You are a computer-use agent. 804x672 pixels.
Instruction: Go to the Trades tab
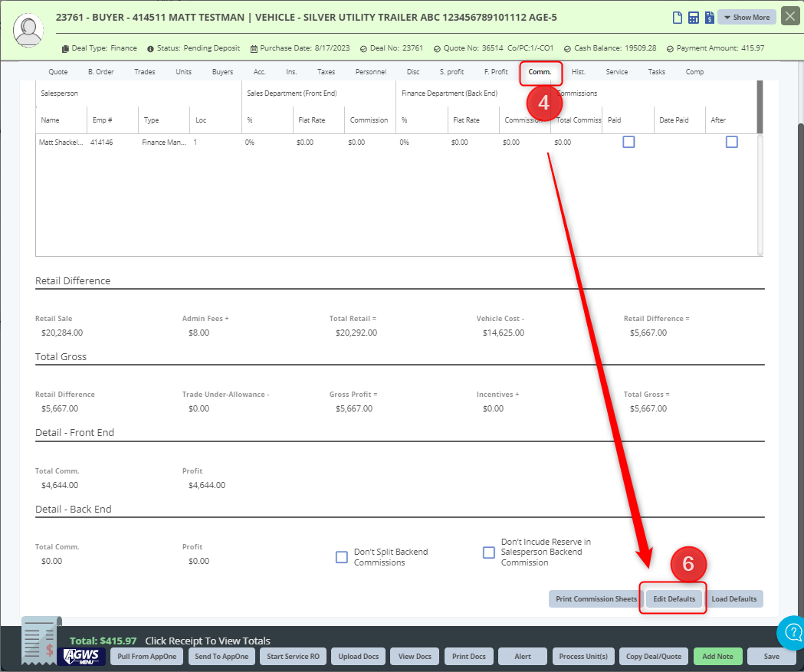point(145,72)
